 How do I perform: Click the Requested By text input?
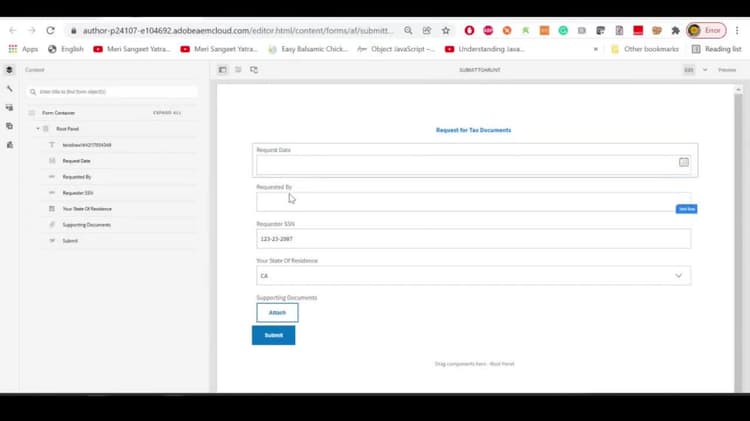click(474, 202)
